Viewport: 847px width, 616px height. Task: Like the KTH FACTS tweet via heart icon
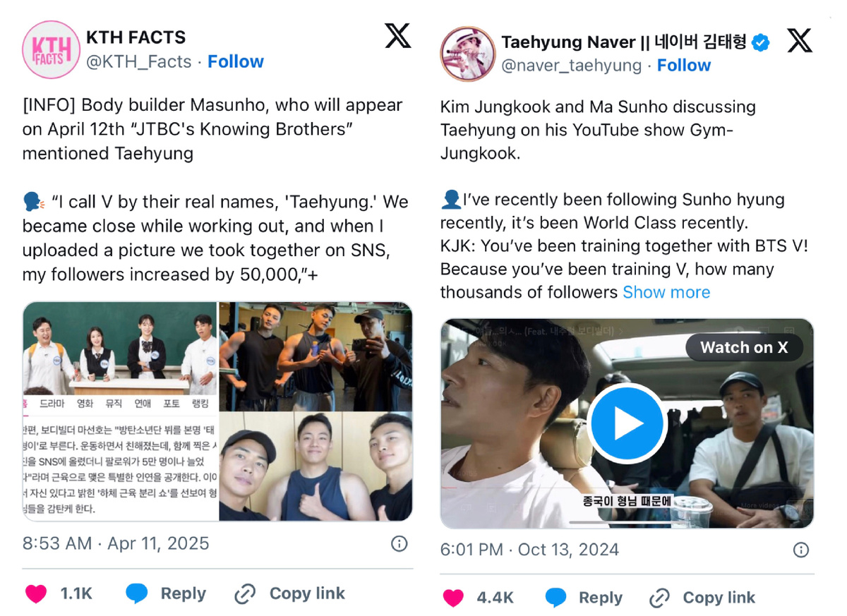36,593
